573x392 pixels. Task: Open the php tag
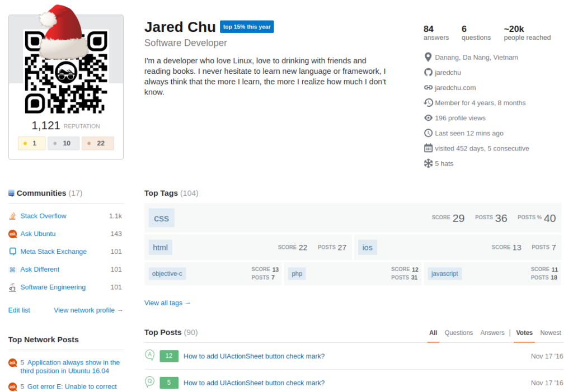tap(297, 273)
